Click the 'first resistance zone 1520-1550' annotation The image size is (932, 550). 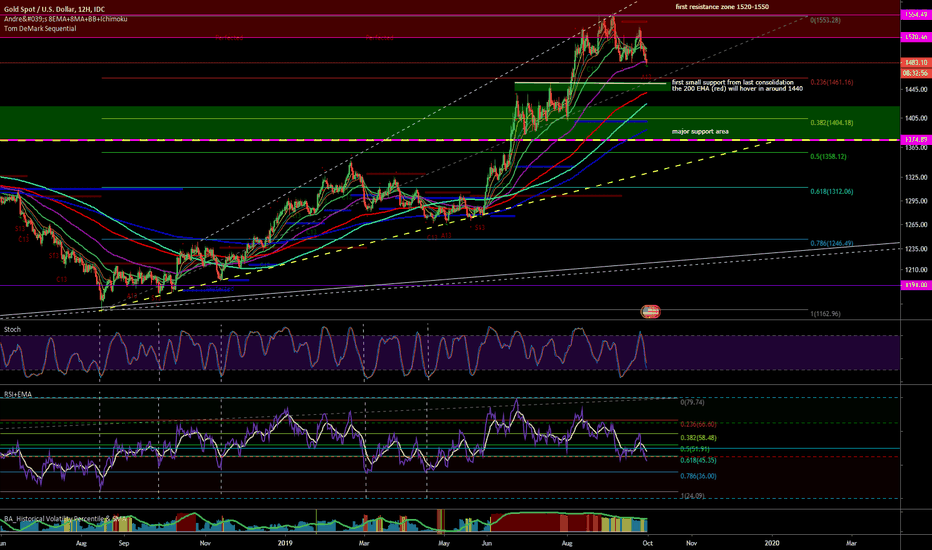coord(722,7)
